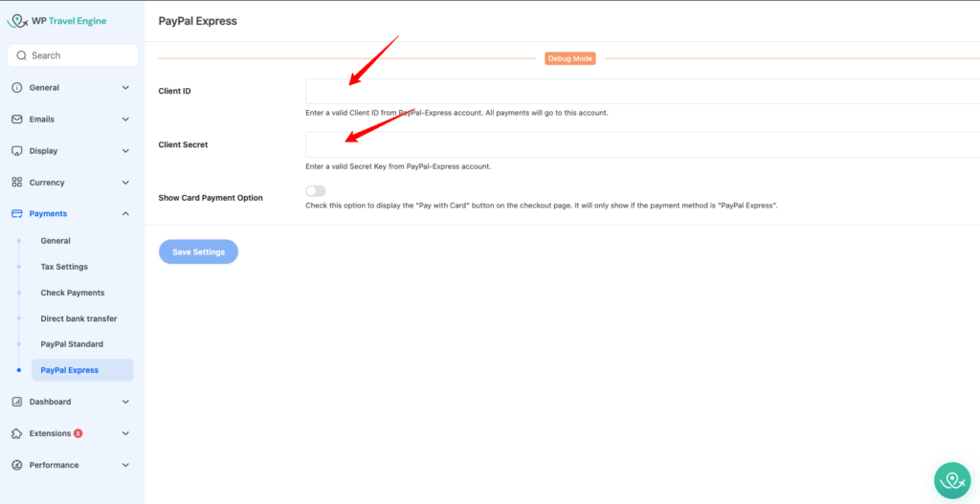Open the Performance menu label
980x504 pixels.
click(x=55, y=465)
